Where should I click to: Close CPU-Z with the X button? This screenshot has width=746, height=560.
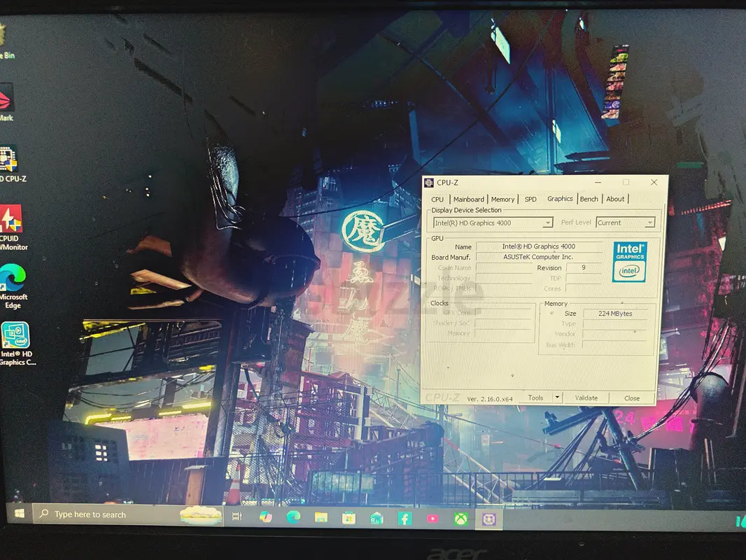click(x=654, y=182)
